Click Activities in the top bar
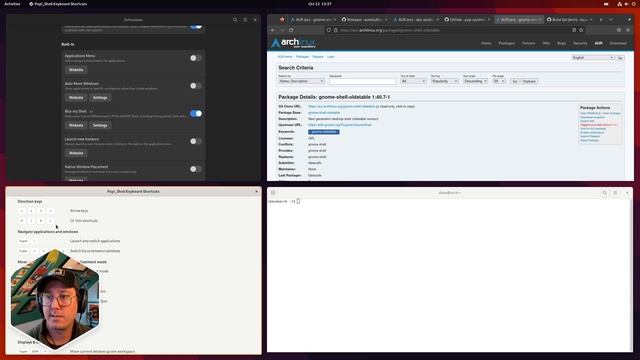The height and width of the screenshot is (360, 640). pos(12,4)
